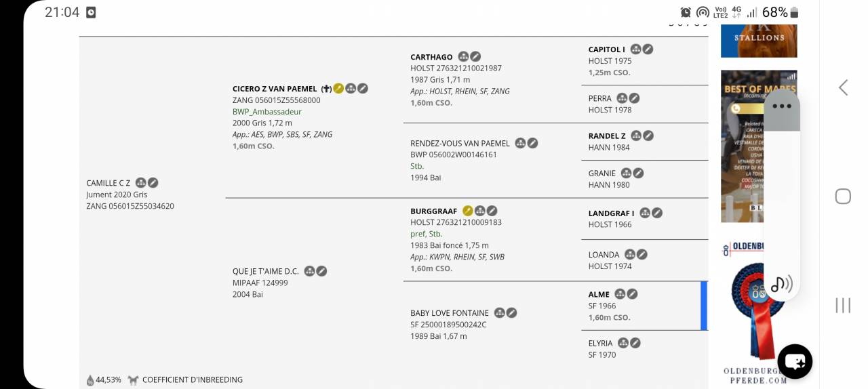The height and width of the screenshot is (389, 868).
Task: Click the gold badge icon beside Cicero Z van Paemel
Action: 338,89
